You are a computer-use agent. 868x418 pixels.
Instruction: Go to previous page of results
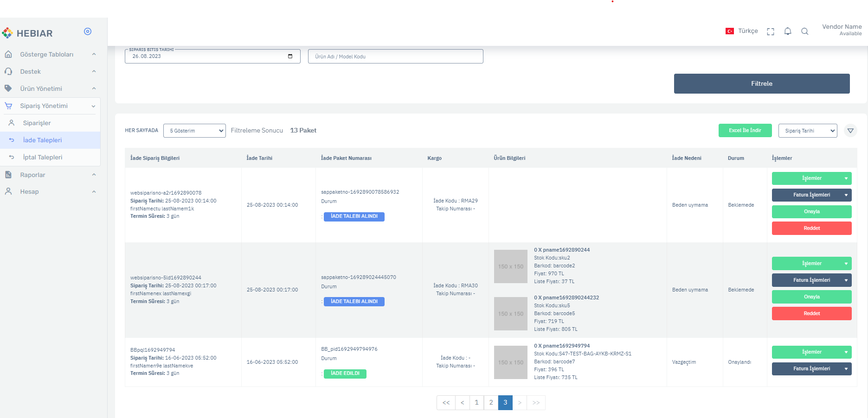tap(462, 403)
